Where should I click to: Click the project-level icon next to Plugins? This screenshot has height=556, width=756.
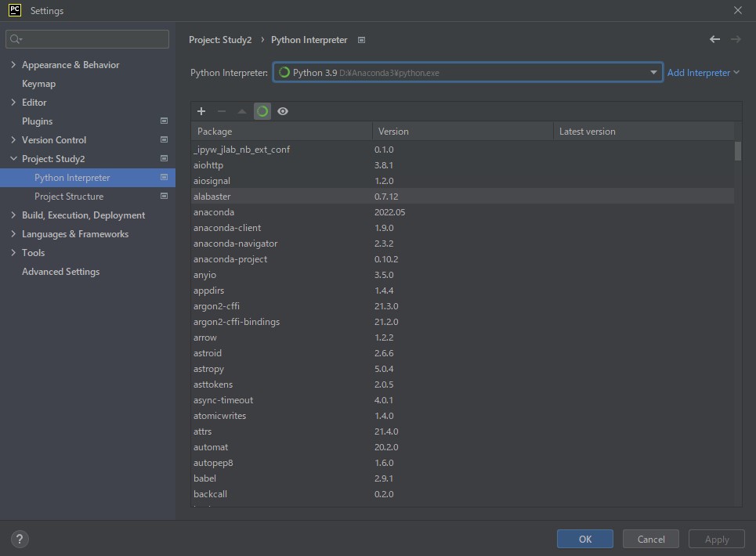coord(164,121)
